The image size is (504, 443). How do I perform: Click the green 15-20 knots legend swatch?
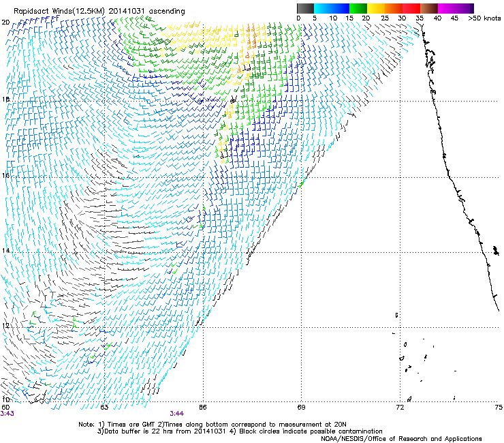(x=358, y=8)
